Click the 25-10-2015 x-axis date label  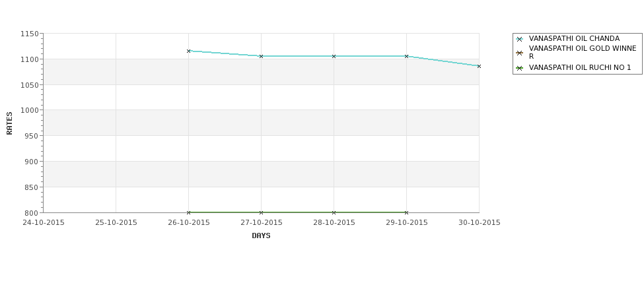[116, 223]
